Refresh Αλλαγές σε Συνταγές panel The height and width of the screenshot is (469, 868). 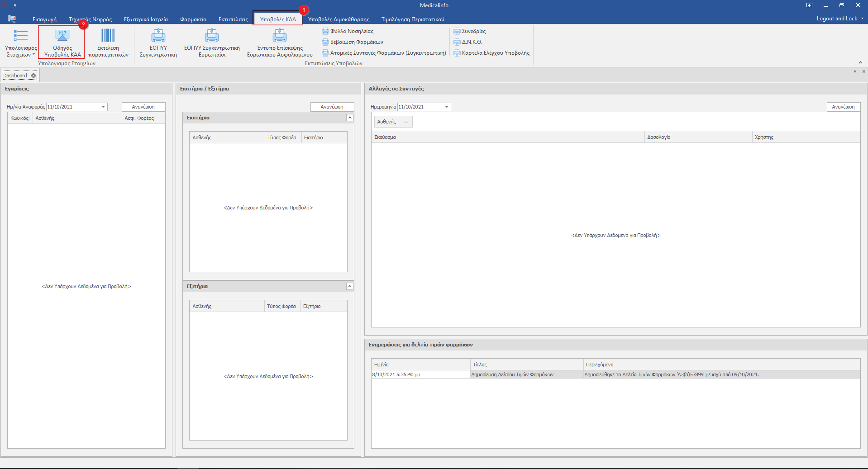point(843,107)
